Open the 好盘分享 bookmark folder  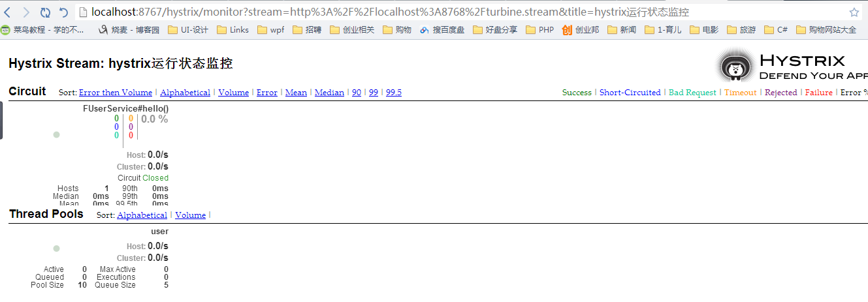[x=495, y=29]
